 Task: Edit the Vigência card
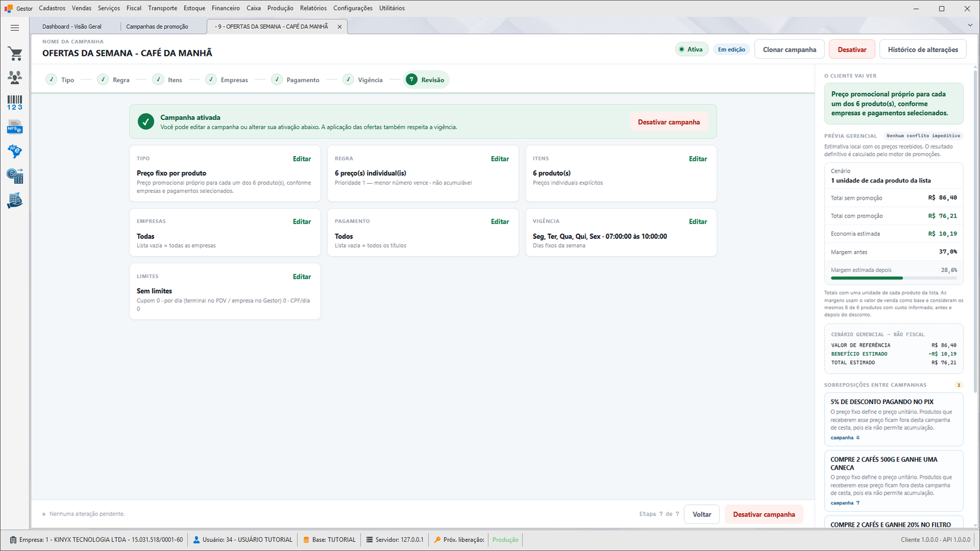click(x=698, y=222)
